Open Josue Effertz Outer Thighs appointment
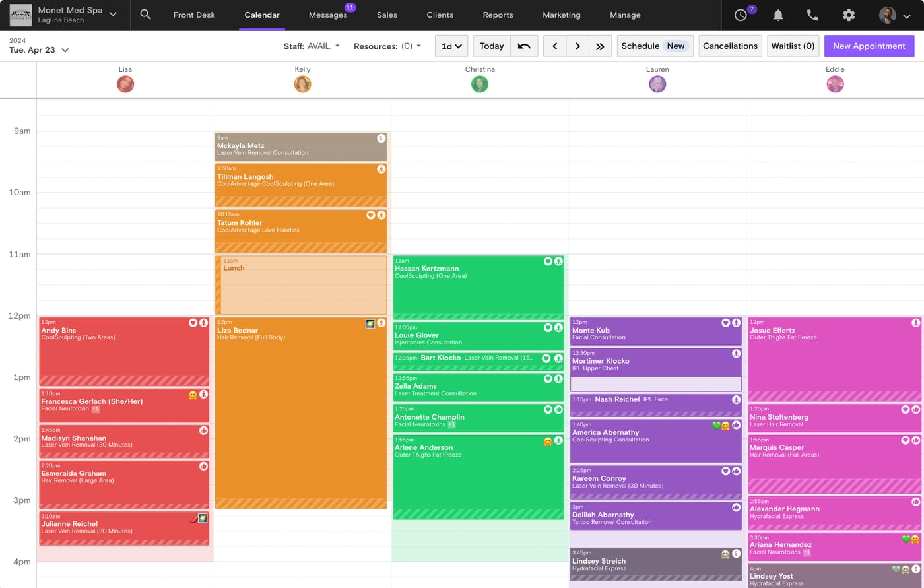This screenshot has height=588, width=924. pos(834,359)
